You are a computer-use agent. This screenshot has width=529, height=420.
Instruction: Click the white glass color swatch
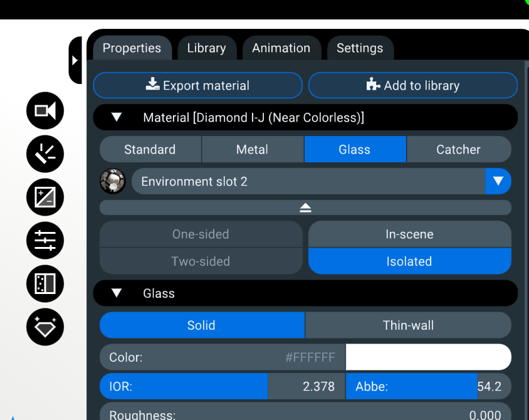(x=429, y=357)
